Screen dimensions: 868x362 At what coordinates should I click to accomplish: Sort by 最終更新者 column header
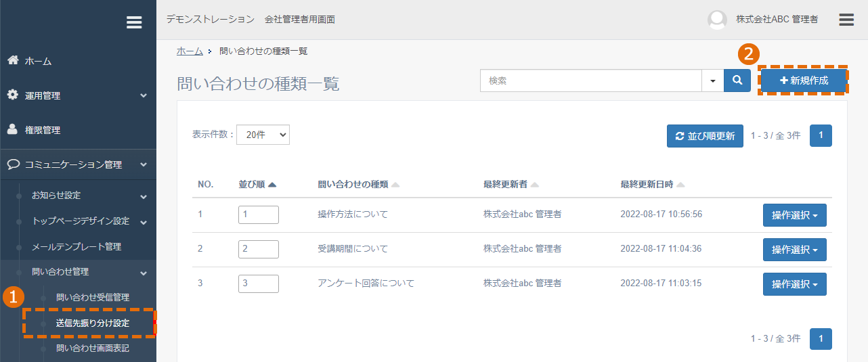pos(511,185)
